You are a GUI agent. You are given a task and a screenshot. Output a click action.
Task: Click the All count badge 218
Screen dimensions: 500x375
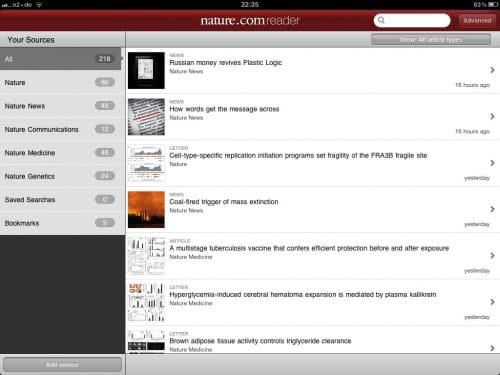(x=105, y=59)
